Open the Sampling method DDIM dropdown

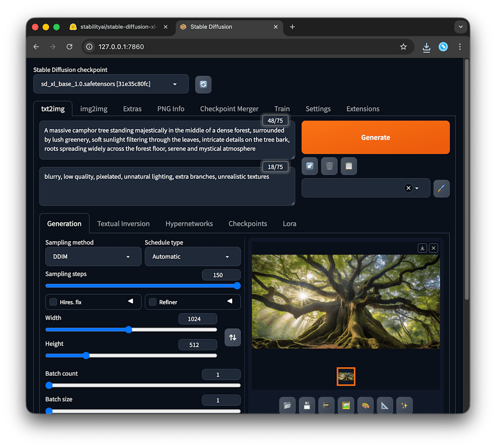(93, 256)
